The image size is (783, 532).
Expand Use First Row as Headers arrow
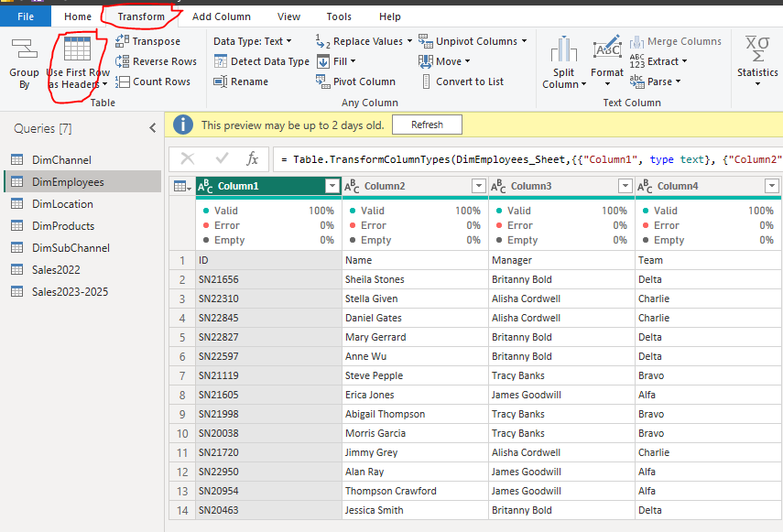105,84
